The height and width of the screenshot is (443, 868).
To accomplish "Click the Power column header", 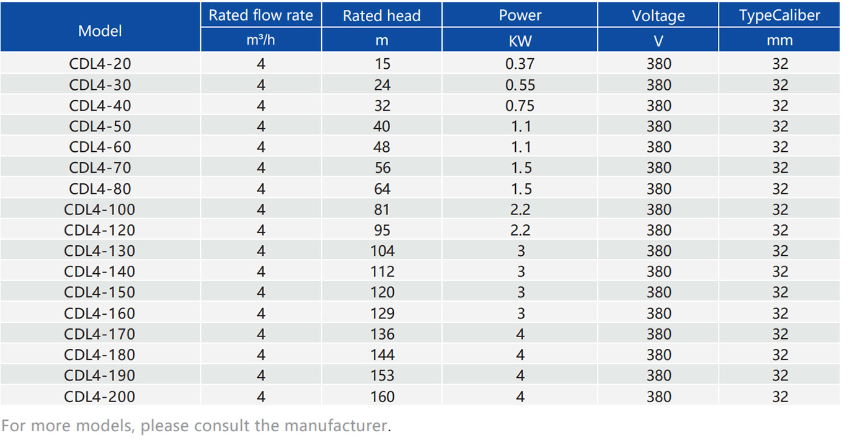I will click(x=520, y=15).
